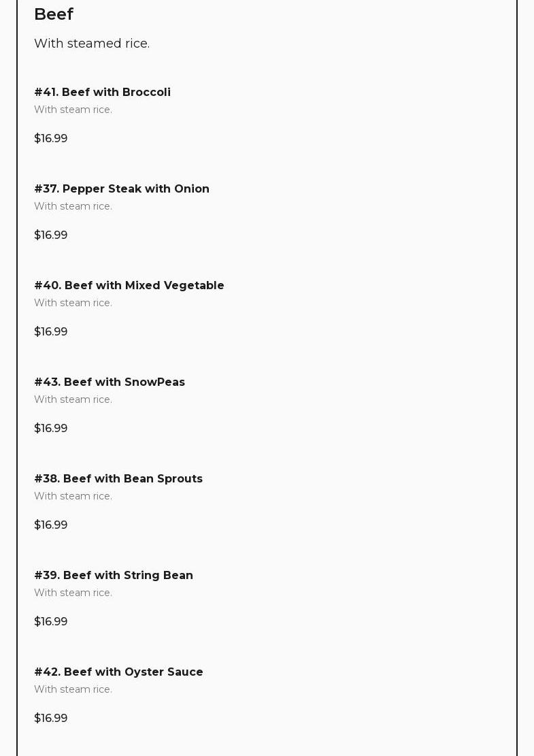534x756 pixels.
Task: Click the description under Beef with Broccoli
Action: click(73, 110)
